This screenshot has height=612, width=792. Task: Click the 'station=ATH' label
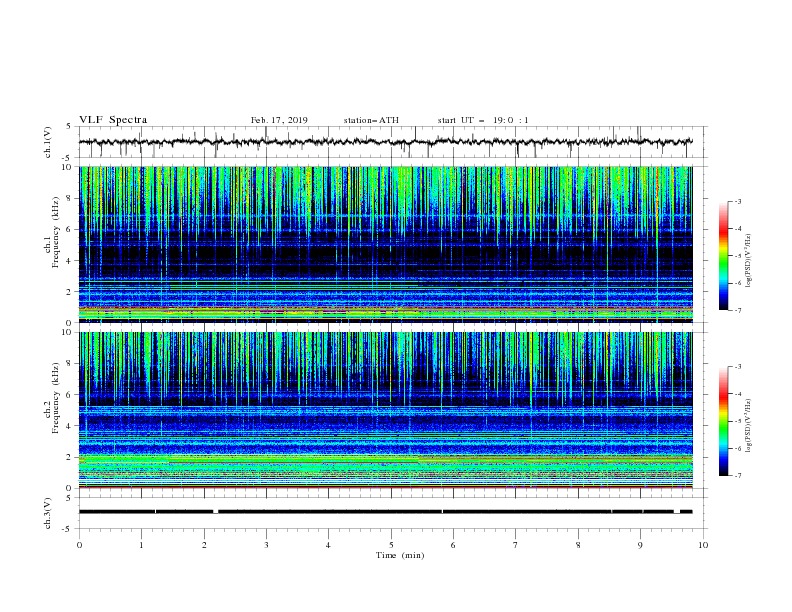click(x=371, y=120)
